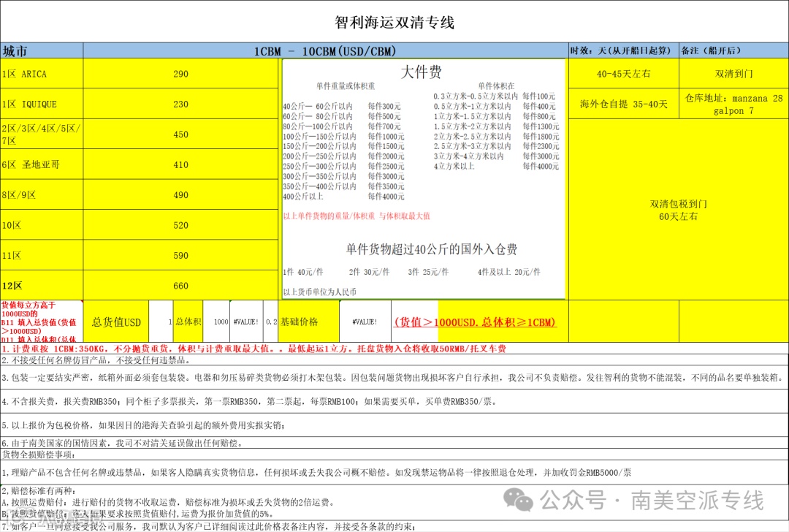Click the price cell 490
Viewport: 789px width, 532px height.
click(x=180, y=195)
